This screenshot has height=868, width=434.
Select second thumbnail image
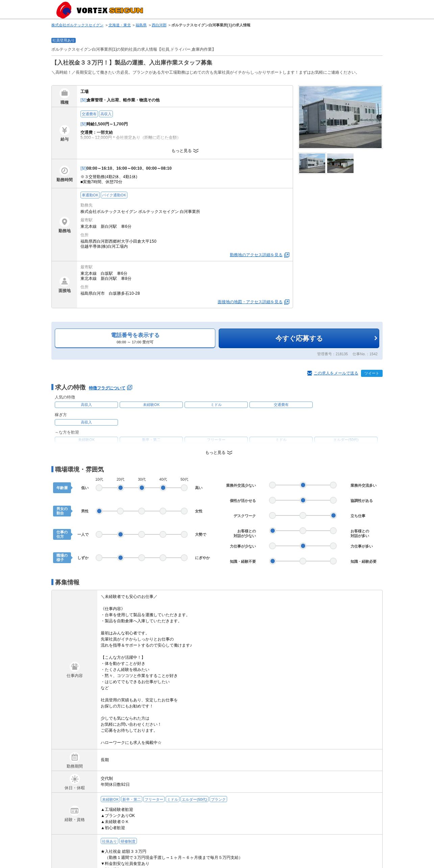click(x=340, y=163)
